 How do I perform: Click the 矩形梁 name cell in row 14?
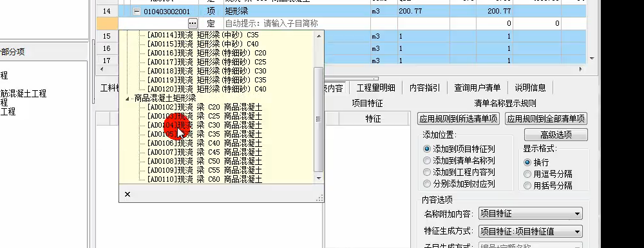click(x=296, y=12)
